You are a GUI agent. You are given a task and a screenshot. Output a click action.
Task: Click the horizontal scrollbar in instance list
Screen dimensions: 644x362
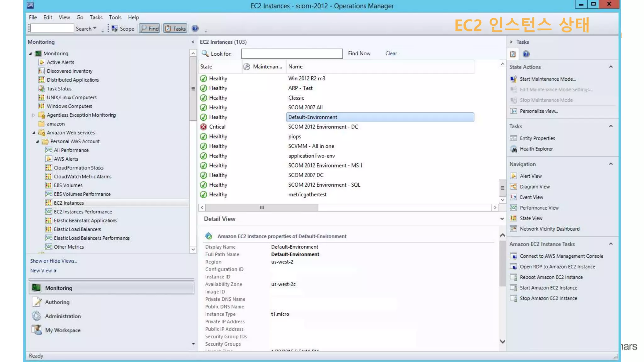[262, 207]
